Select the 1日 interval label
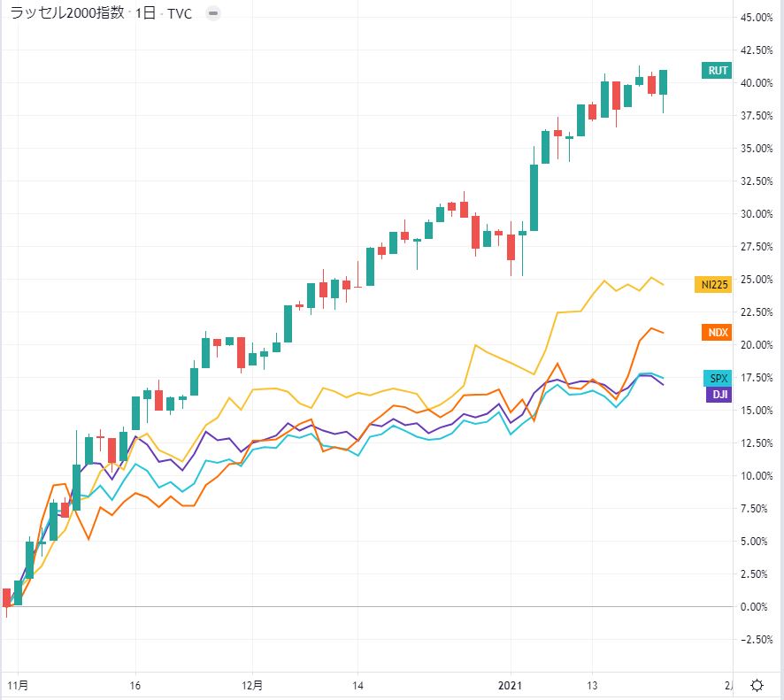 pyautogui.click(x=145, y=14)
